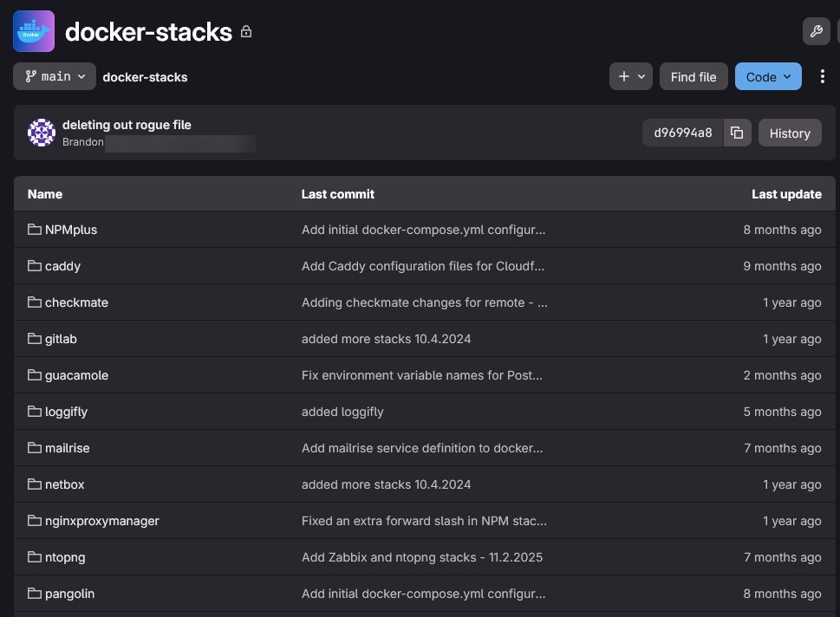Open the nginxproxymanager folder

[102, 521]
